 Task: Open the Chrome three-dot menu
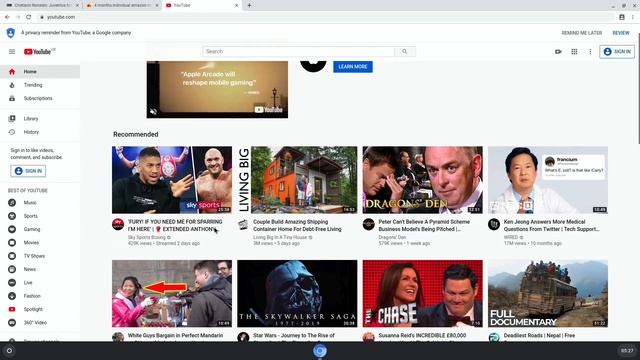(x=633, y=17)
